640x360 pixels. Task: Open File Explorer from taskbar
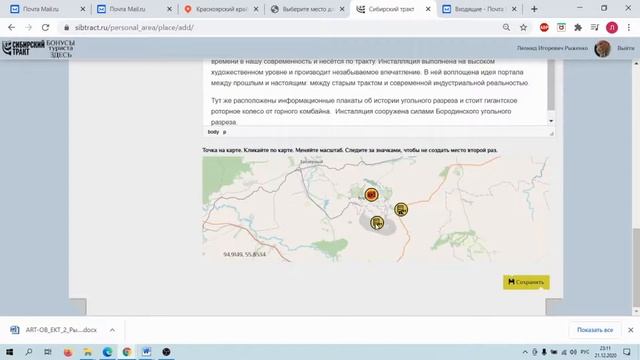(x=87, y=352)
